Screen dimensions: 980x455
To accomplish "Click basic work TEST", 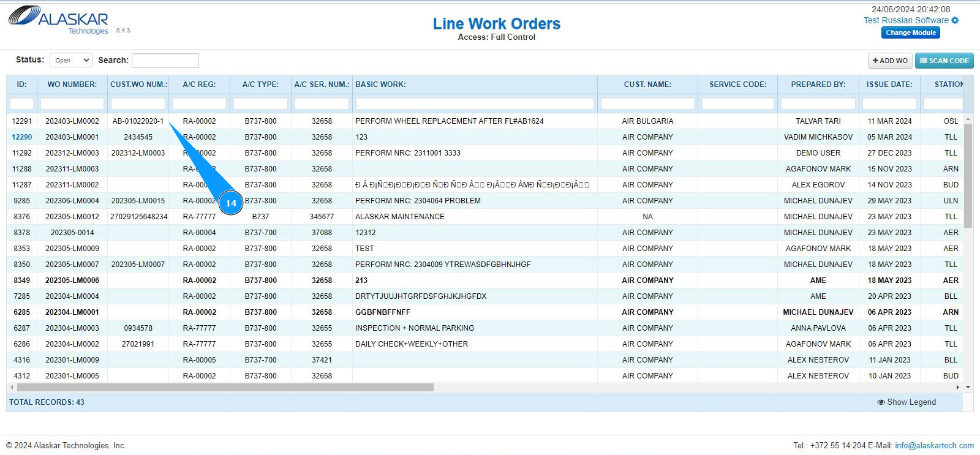I will click(364, 249).
